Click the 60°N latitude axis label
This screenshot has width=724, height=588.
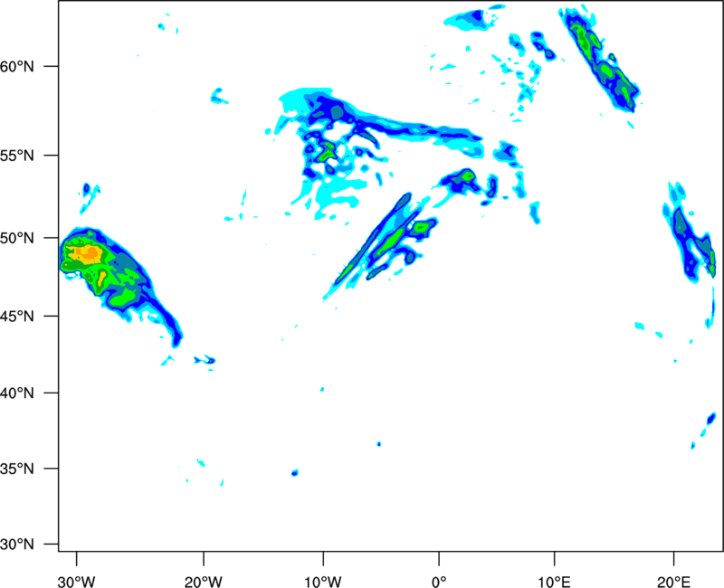pos(17,67)
